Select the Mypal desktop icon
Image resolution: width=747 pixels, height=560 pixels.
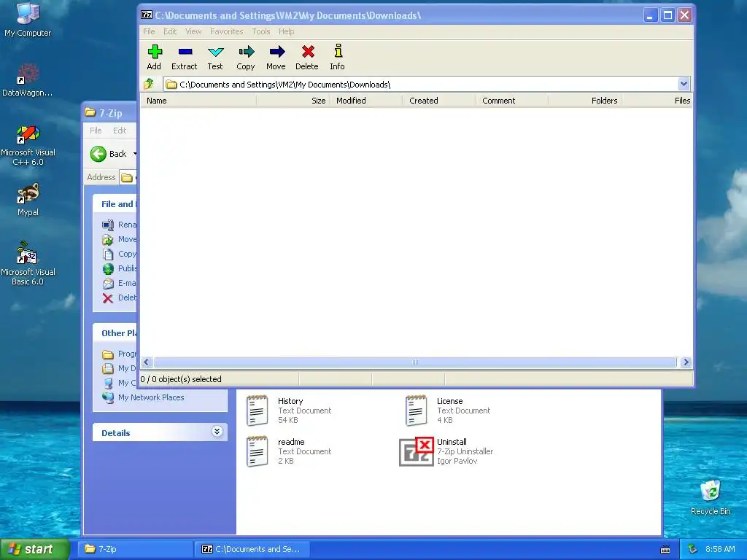coord(28,193)
